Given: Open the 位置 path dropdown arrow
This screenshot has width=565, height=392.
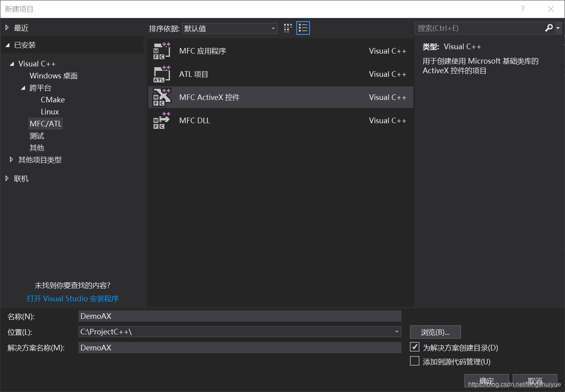Looking at the screenshot, I should point(397,332).
